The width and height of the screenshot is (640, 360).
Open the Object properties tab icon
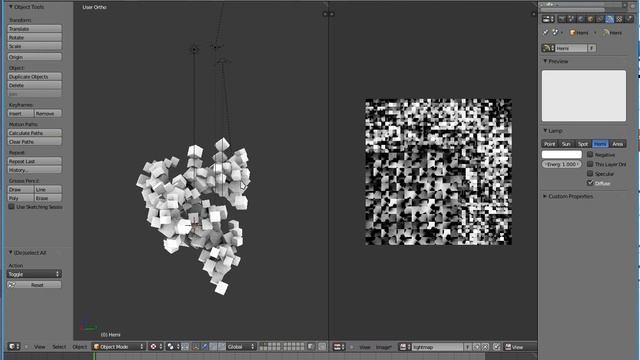591,19
